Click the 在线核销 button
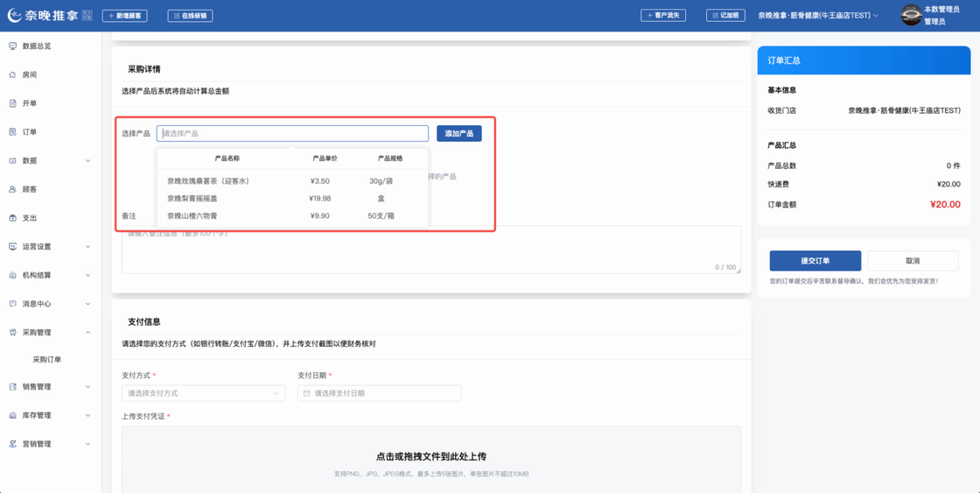 tap(190, 16)
